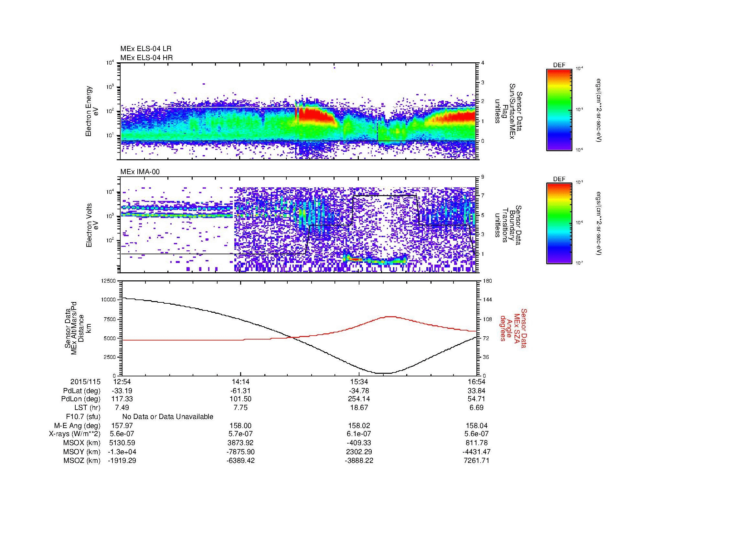Viewport: 756px width, 534px height.
Task: Click MSOX value '-409.33'
Action: tap(359, 443)
